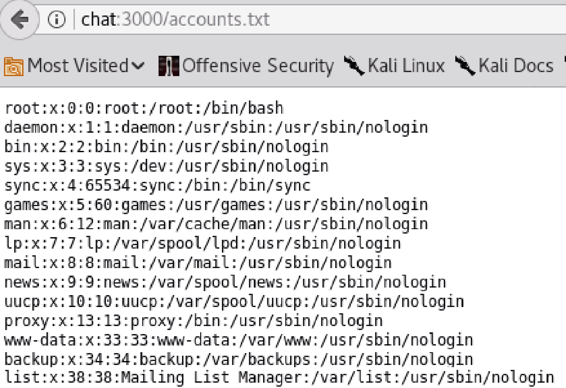The height and width of the screenshot is (388, 566).
Task: Click the www-data account entry line
Action: (x=239, y=340)
